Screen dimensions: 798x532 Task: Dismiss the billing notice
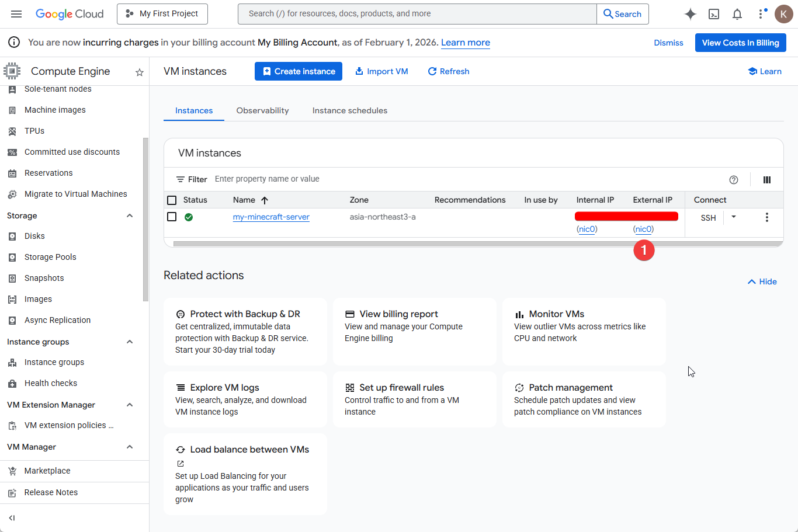pos(668,43)
